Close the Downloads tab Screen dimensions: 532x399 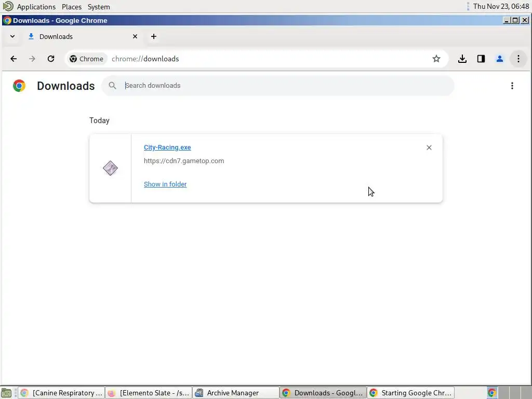(135, 36)
